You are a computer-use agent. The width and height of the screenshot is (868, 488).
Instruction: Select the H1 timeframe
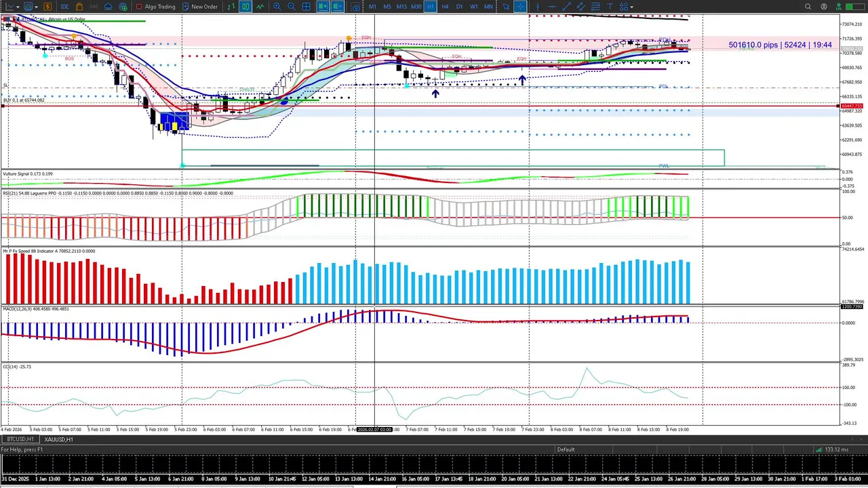pyautogui.click(x=431, y=7)
